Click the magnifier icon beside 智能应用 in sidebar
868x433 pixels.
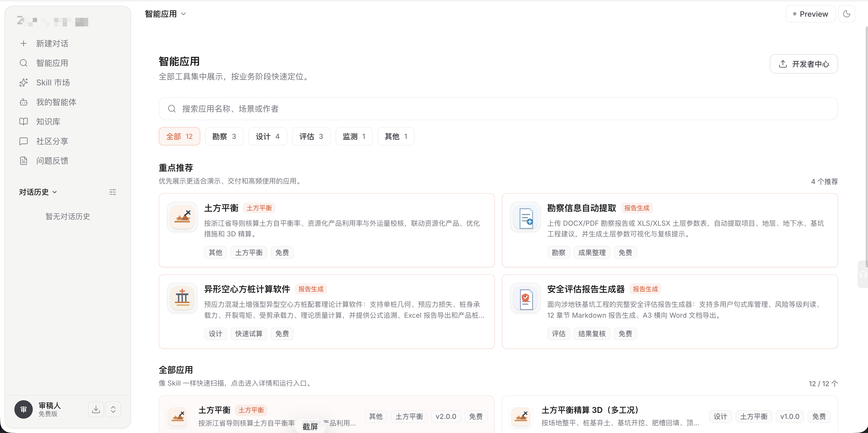pyautogui.click(x=23, y=63)
